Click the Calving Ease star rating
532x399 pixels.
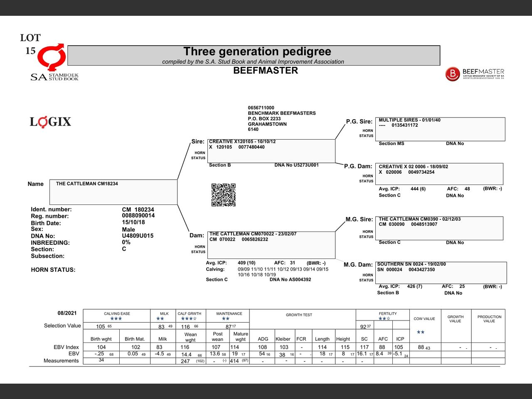coord(116,319)
